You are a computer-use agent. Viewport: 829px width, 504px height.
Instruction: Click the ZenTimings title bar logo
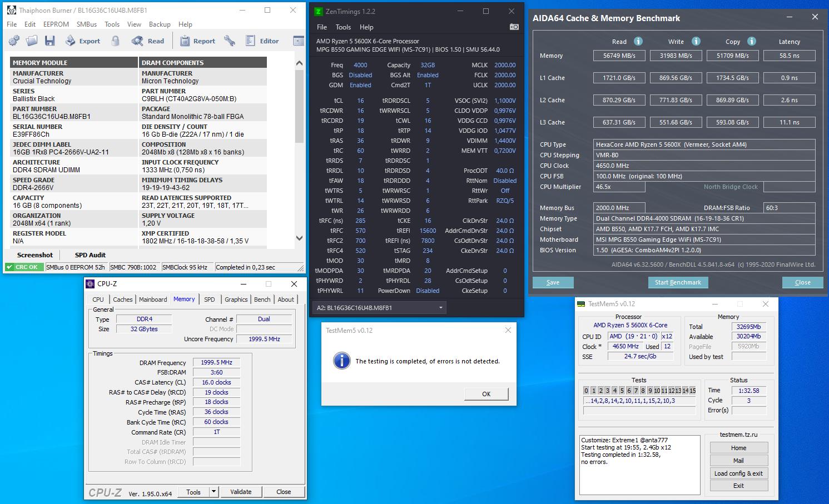[x=318, y=11]
